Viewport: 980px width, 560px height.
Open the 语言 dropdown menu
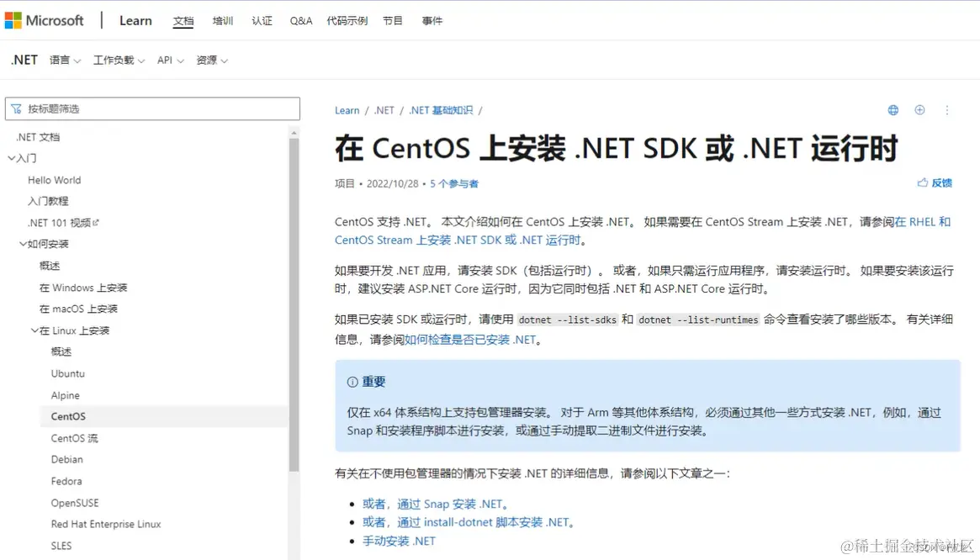click(65, 60)
